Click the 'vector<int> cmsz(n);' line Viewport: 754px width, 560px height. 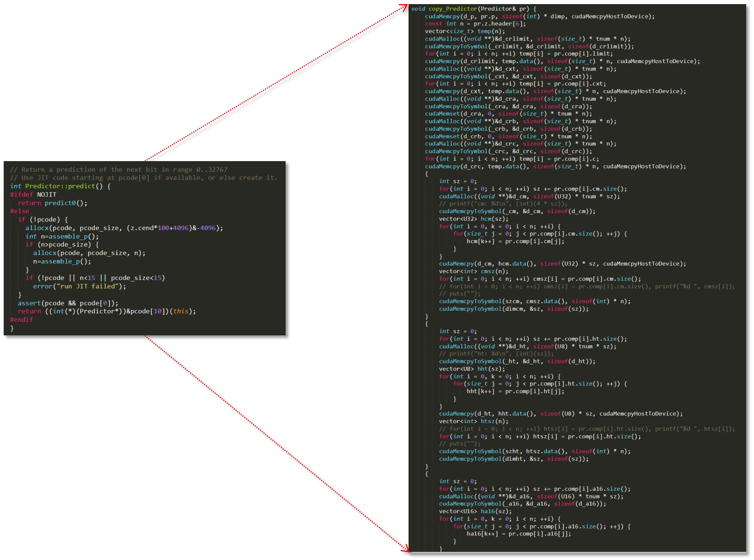[x=474, y=271]
